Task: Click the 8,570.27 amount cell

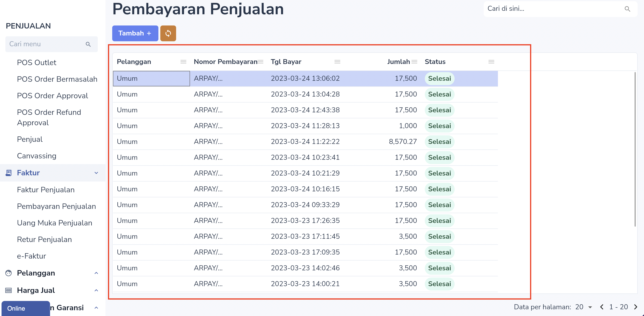Action: (403, 142)
